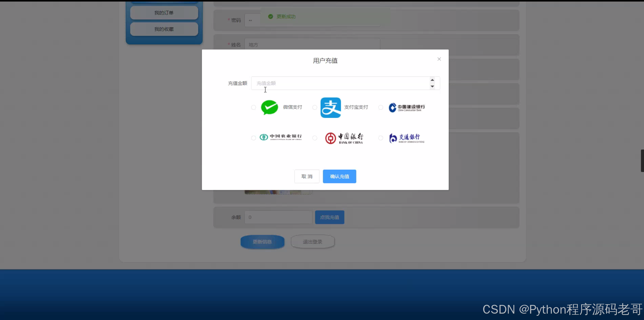
Task: Select the 微信支付 radio button
Action: pos(253,107)
